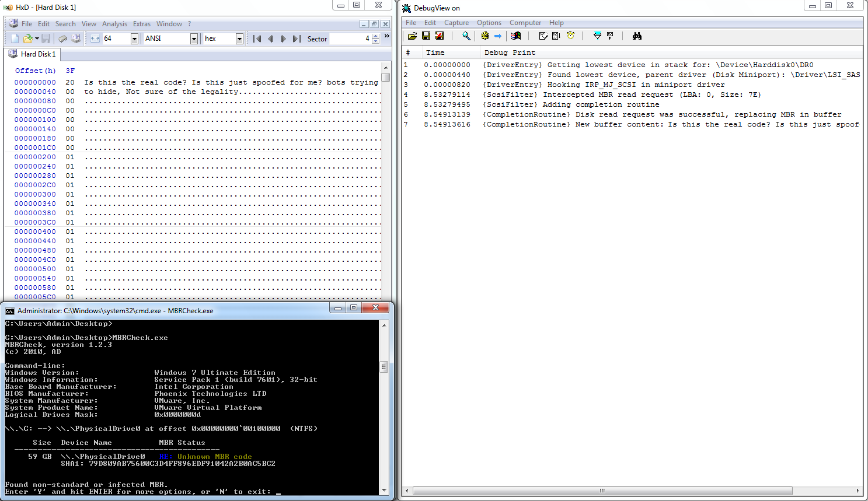Toggle capture with the magnifier icon

[x=466, y=36]
